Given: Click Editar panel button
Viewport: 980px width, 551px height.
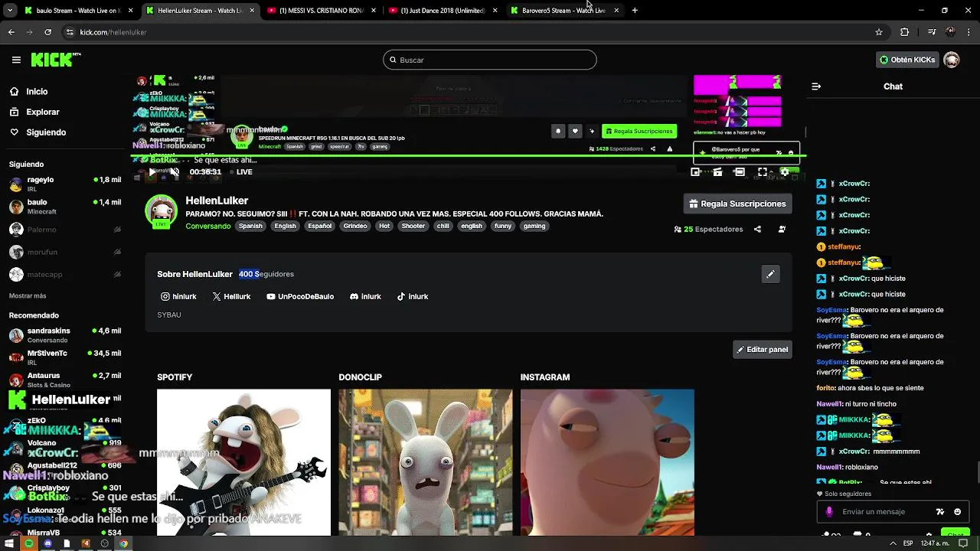Looking at the screenshot, I should [762, 349].
